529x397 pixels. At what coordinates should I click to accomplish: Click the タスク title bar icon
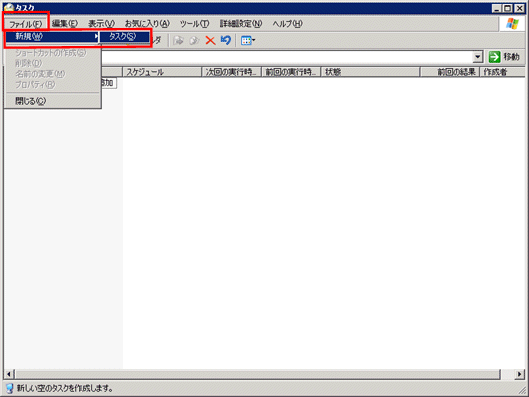click(9, 7)
